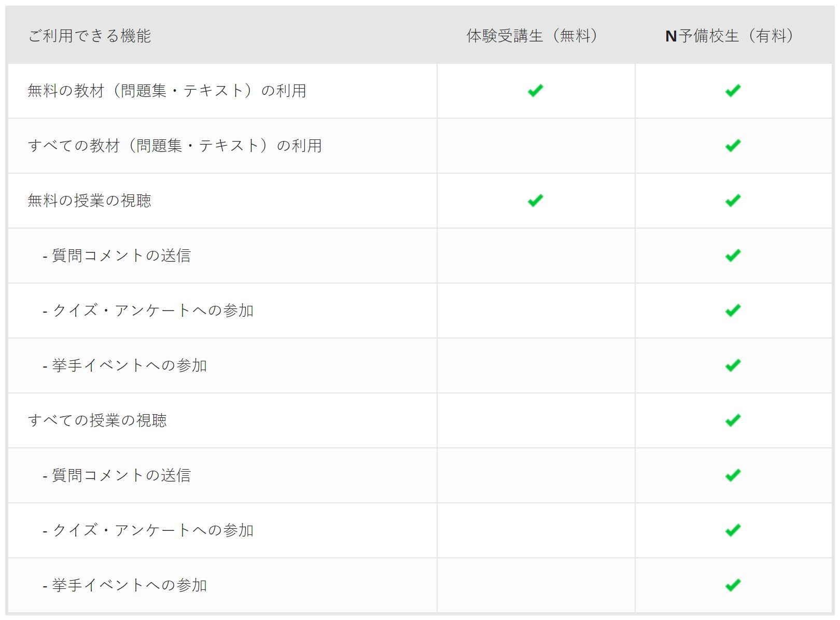Image resolution: width=840 pixels, height=620 pixels.
Task: Select the すべての教材（問題集・テキスト）の利用 row label
Action: click(x=175, y=146)
